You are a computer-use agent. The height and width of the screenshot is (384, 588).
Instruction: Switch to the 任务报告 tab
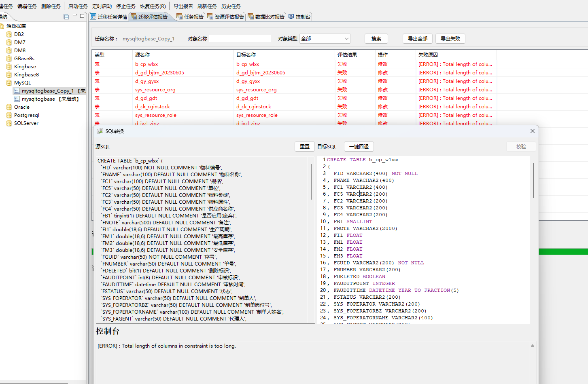click(x=190, y=17)
